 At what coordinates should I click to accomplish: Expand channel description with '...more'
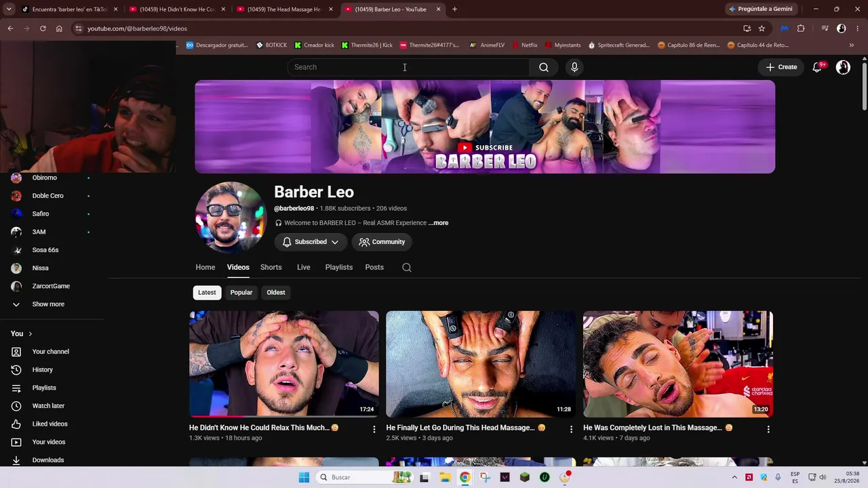point(438,223)
